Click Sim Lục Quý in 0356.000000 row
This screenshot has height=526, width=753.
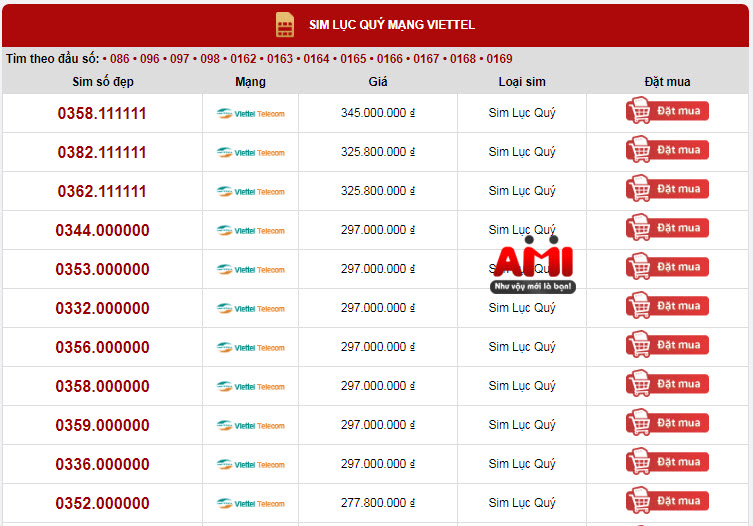pos(522,347)
